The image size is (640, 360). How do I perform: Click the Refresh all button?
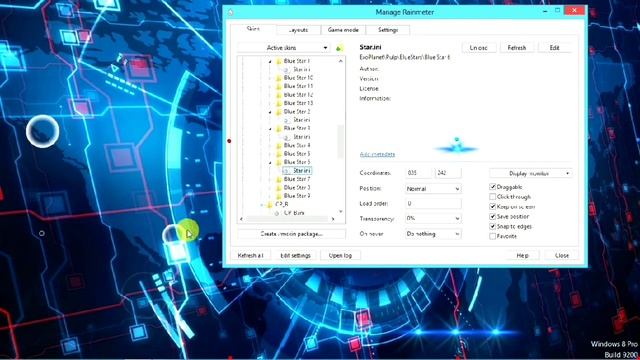click(250, 256)
